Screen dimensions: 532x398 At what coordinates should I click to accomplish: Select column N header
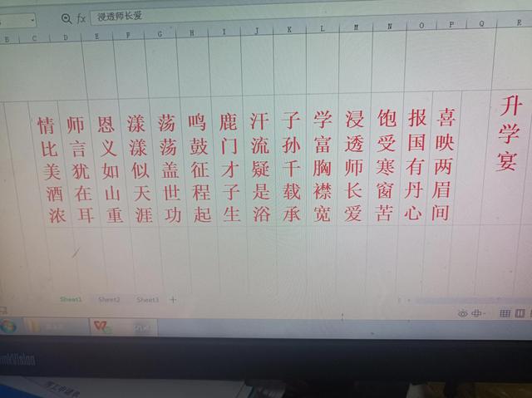tap(390, 26)
